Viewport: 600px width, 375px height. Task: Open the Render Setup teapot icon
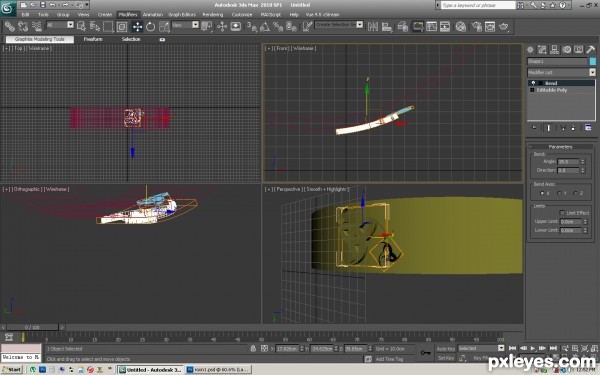pyautogui.click(x=476, y=26)
